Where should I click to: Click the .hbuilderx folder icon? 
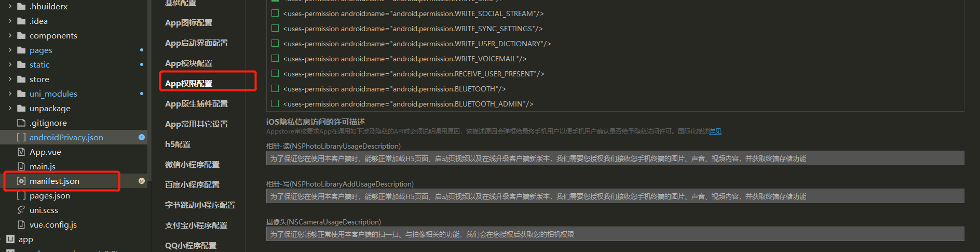tap(21, 6)
